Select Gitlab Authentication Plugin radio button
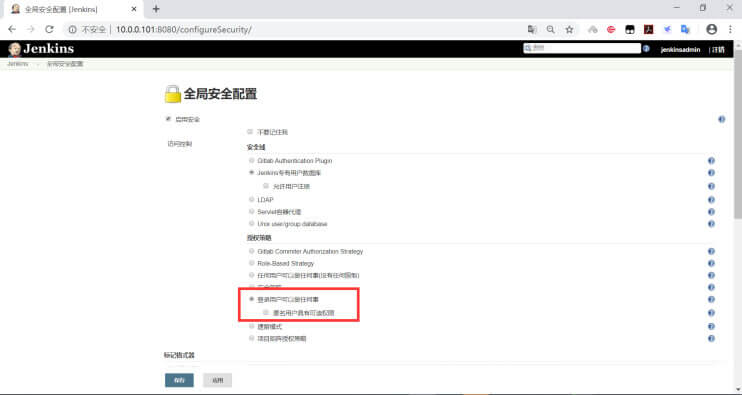This screenshot has height=395, width=742. [x=252, y=160]
